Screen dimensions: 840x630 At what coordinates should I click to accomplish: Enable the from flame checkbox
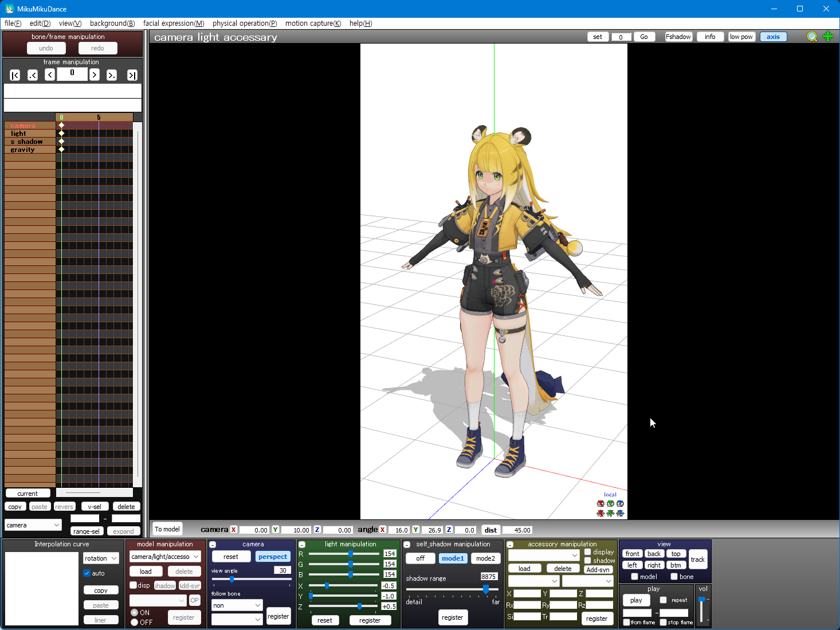(x=627, y=623)
